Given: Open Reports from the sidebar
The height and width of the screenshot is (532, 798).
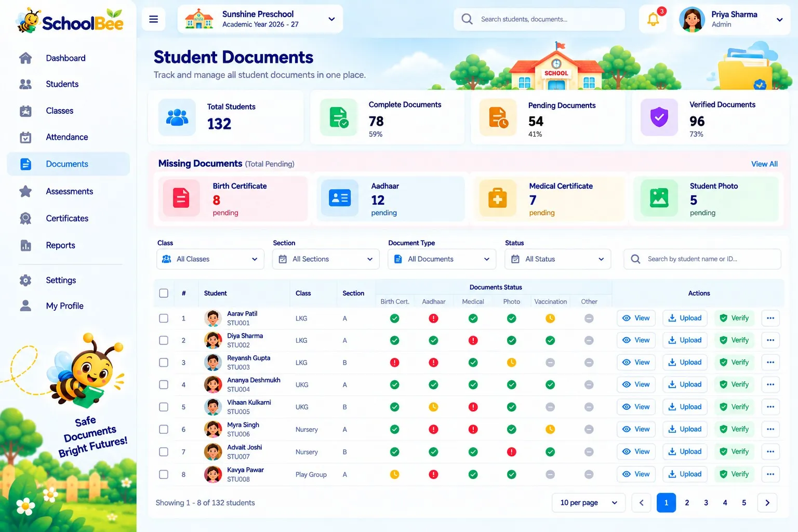Looking at the screenshot, I should click(68, 245).
